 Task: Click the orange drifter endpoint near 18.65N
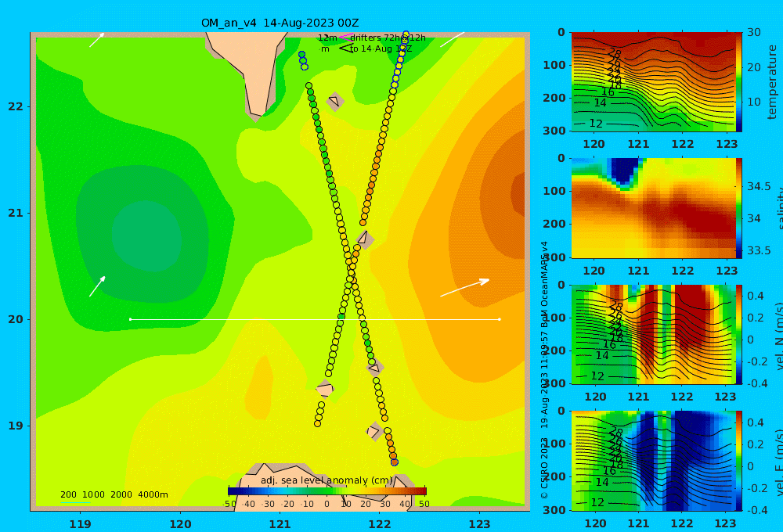394,462
